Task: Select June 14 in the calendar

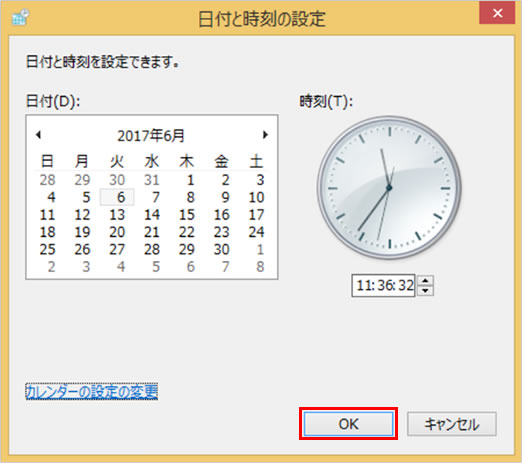Action: 152,214
